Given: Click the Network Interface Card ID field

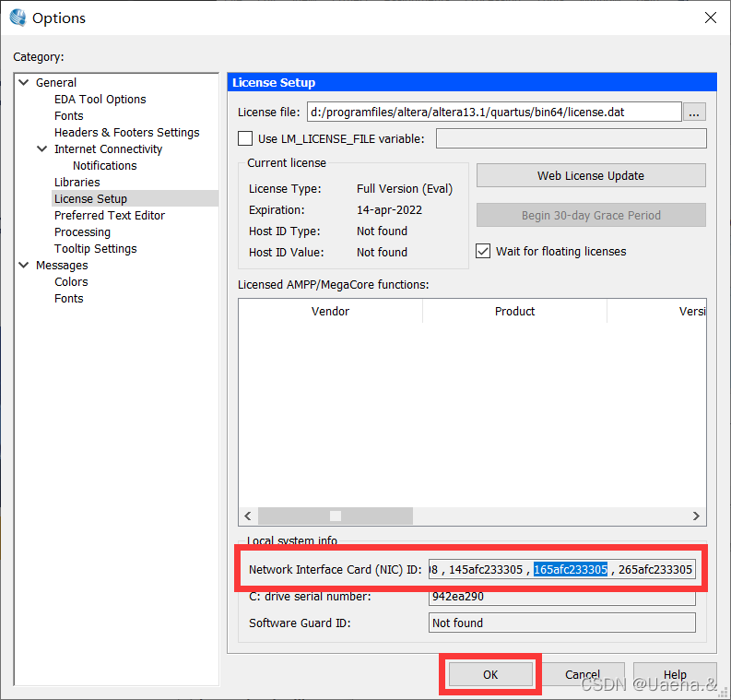Looking at the screenshot, I should [x=561, y=569].
